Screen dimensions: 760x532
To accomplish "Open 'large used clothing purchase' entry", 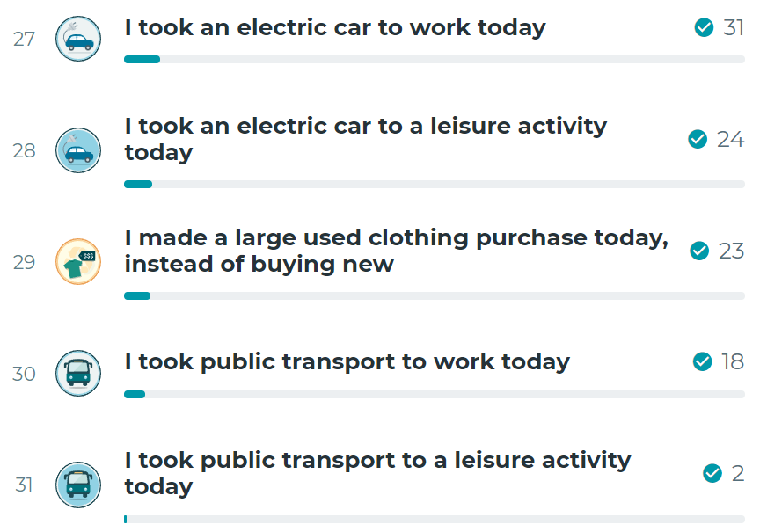I will [397, 251].
